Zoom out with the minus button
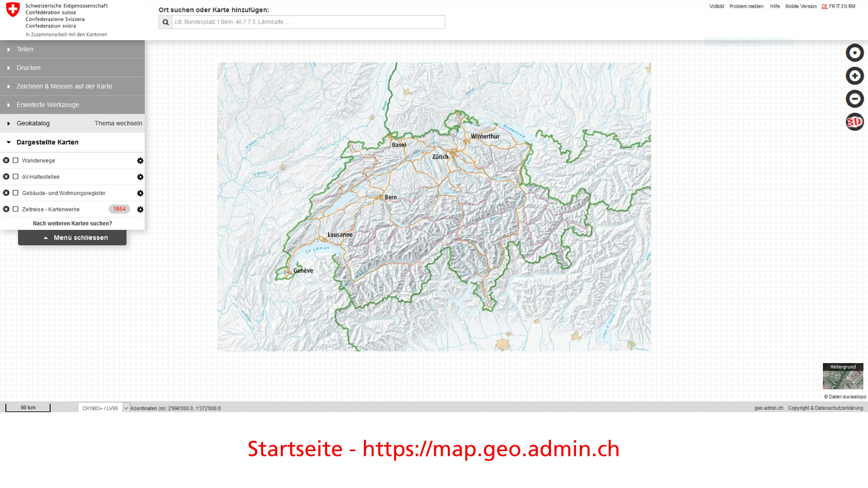Screen dimensions: 868x488 855,99
